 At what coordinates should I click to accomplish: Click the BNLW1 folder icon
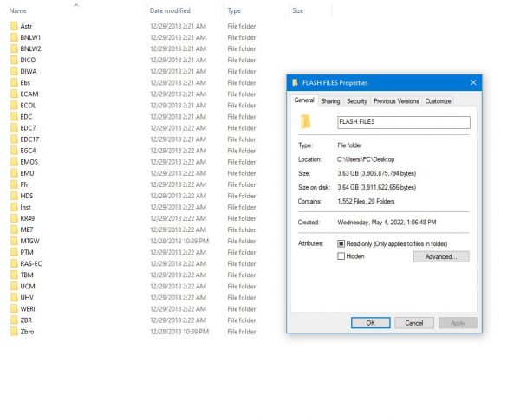(14, 37)
